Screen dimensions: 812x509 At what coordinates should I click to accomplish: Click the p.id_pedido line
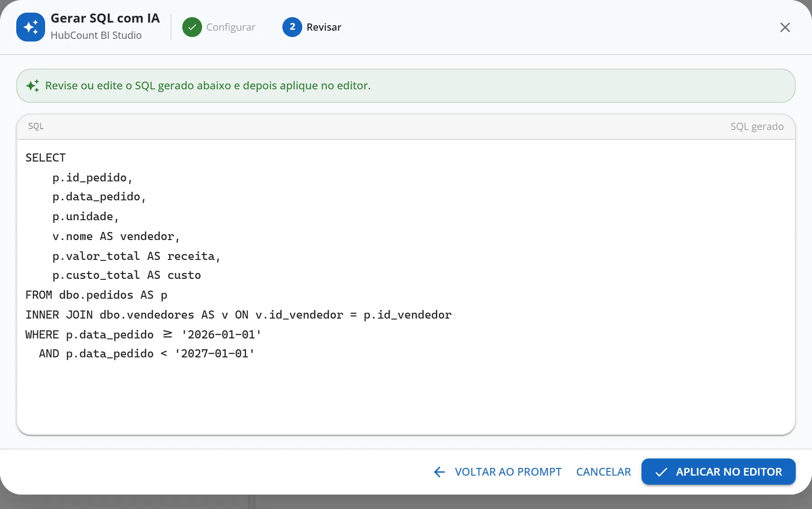[x=92, y=177]
